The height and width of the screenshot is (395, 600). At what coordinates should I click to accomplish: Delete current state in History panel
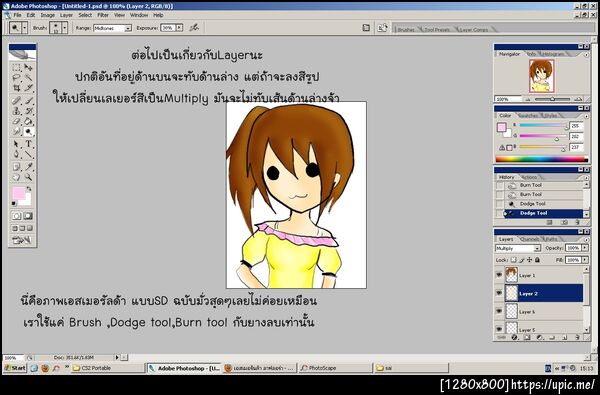pyautogui.click(x=577, y=222)
